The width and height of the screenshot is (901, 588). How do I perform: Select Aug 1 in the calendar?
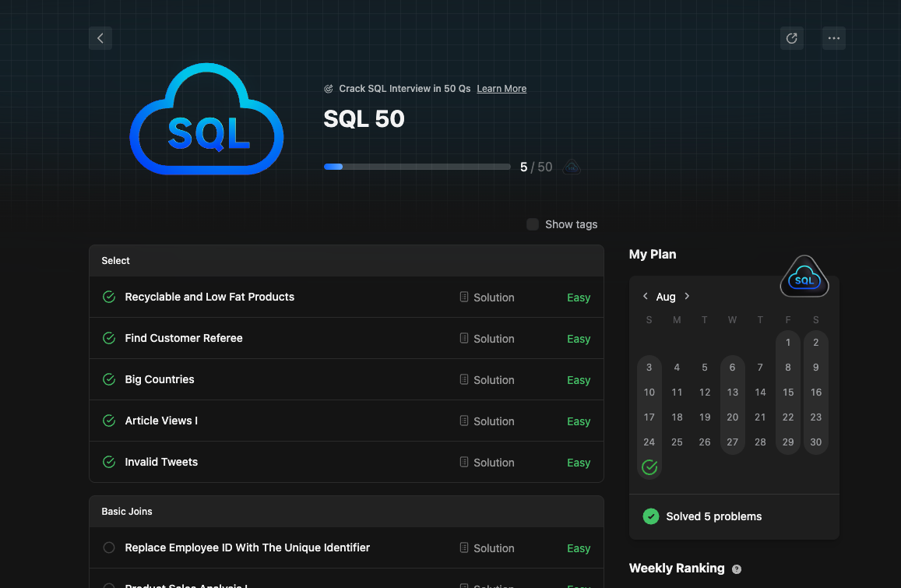point(788,343)
